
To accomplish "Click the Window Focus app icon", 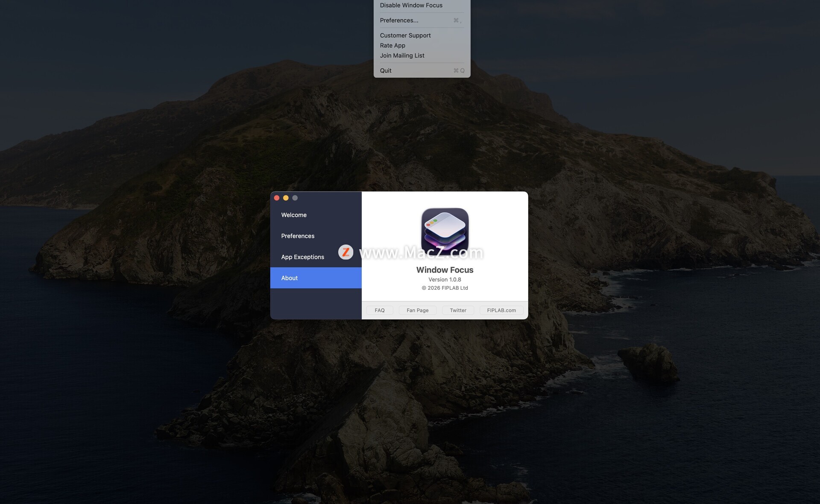I will pos(445,231).
